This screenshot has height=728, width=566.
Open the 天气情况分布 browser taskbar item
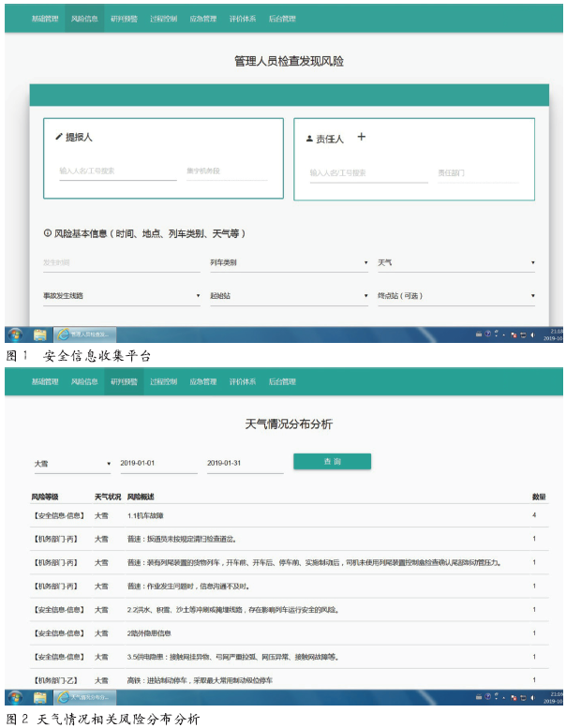click(84, 697)
